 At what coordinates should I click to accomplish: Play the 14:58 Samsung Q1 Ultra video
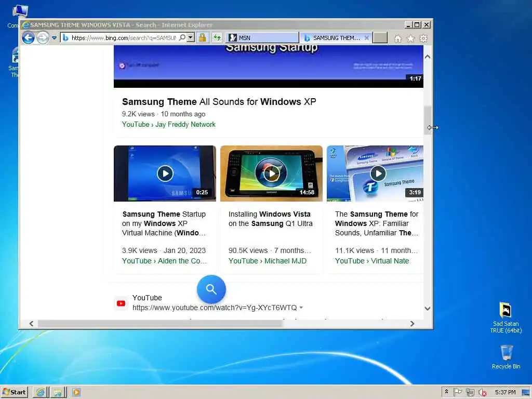coord(271,174)
